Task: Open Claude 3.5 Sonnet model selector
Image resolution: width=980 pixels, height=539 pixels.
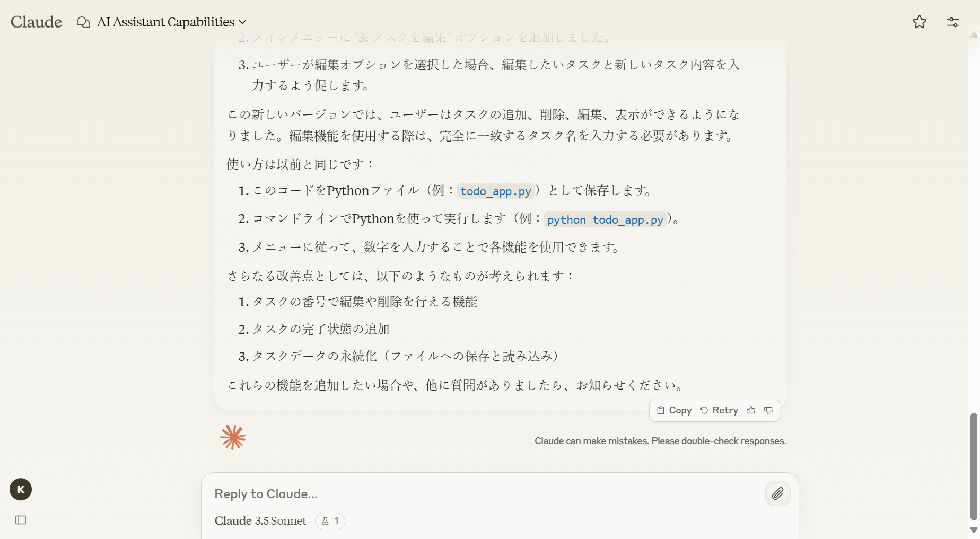Action: pos(260,520)
